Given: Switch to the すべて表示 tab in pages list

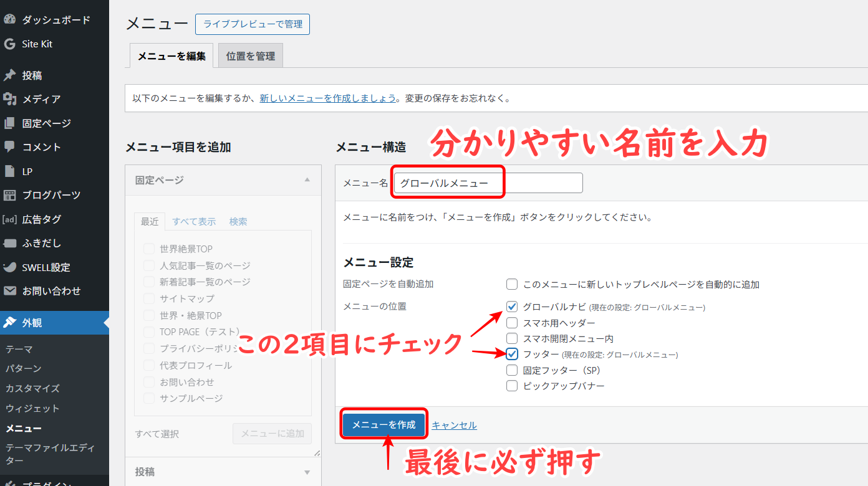Looking at the screenshot, I should pos(194,221).
